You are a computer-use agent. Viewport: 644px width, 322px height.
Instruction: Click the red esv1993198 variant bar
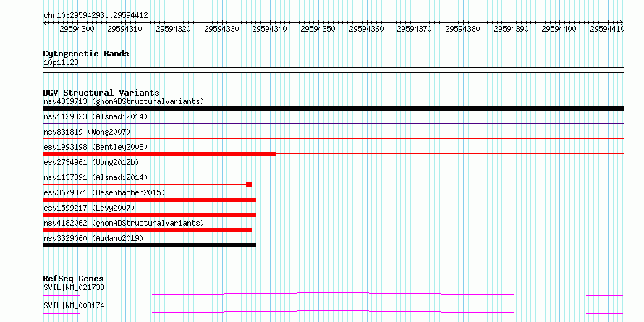[x=159, y=154]
